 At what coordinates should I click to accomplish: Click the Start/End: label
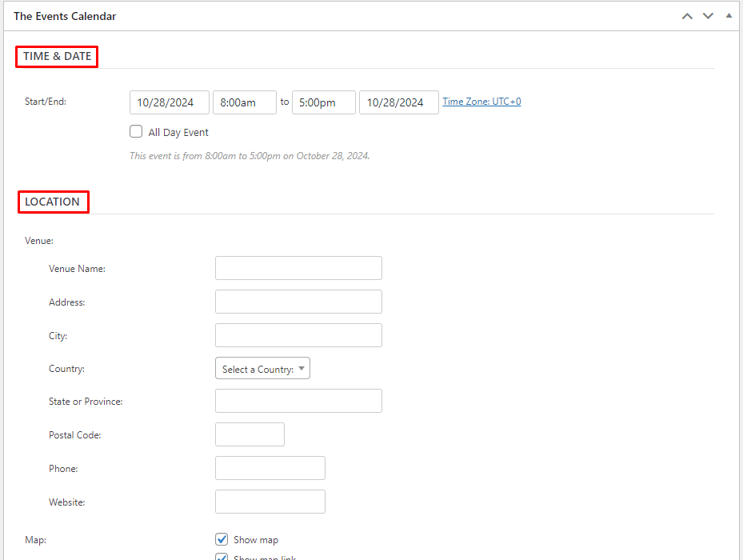[x=46, y=102]
